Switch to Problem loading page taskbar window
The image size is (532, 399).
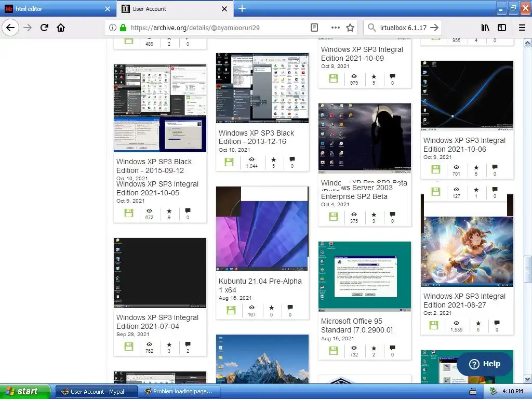click(x=180, y=392)
